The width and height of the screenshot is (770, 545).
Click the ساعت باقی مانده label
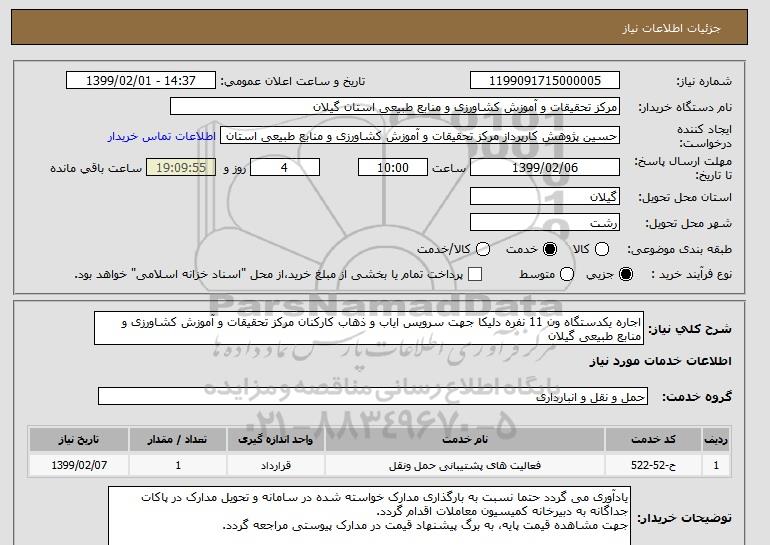pos(96,168)
